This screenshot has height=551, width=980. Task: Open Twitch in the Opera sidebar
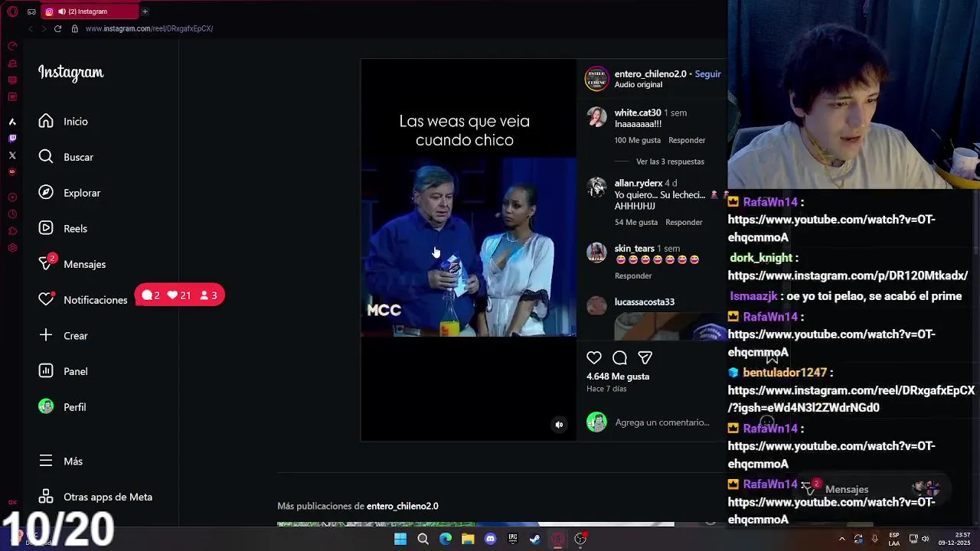pos(12,139)
